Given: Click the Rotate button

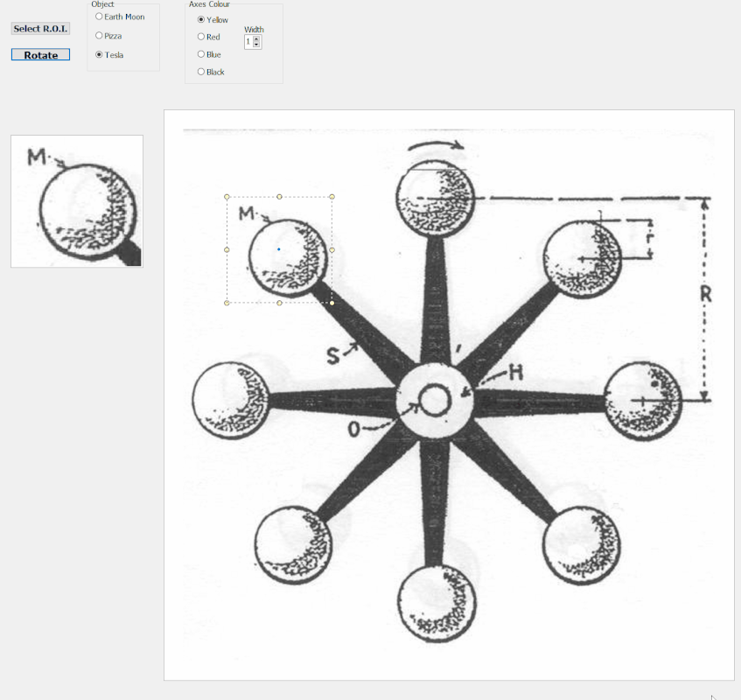Looking at the screenshot, I should pos(40,55).
